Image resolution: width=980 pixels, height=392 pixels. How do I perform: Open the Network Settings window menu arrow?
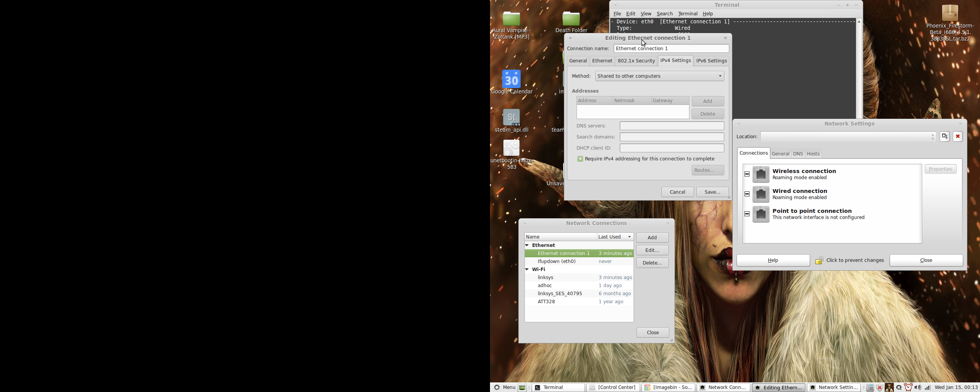point(739,124)
